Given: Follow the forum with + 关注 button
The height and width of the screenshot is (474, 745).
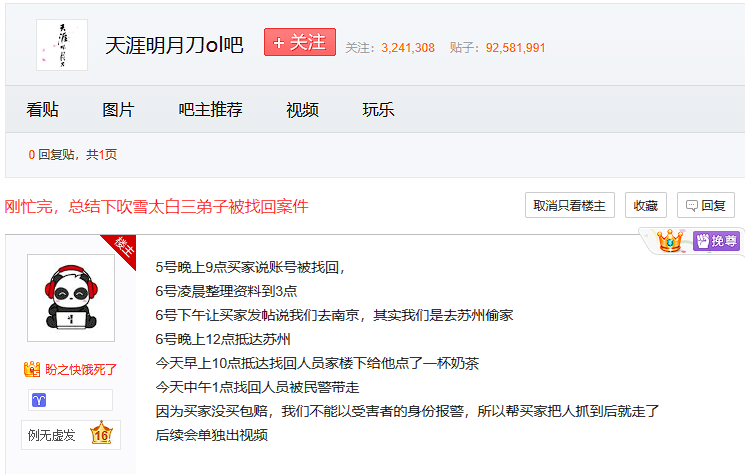Looking at the screenshot, I should [x=299, y=43].
